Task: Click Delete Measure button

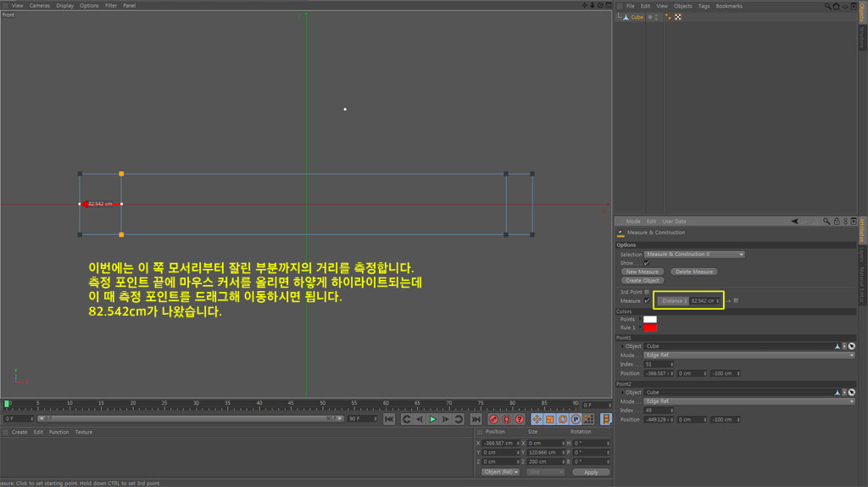Action: point(694,272)
